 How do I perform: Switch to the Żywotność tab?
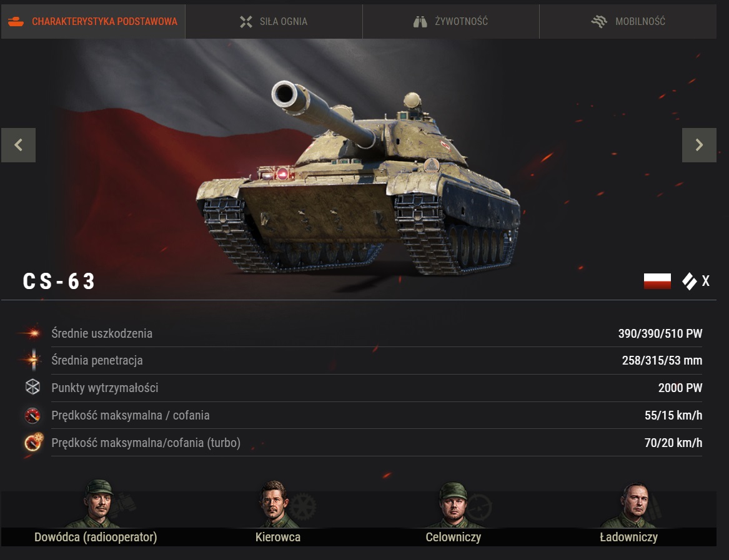pyautogui.click(x=450, y=21)
